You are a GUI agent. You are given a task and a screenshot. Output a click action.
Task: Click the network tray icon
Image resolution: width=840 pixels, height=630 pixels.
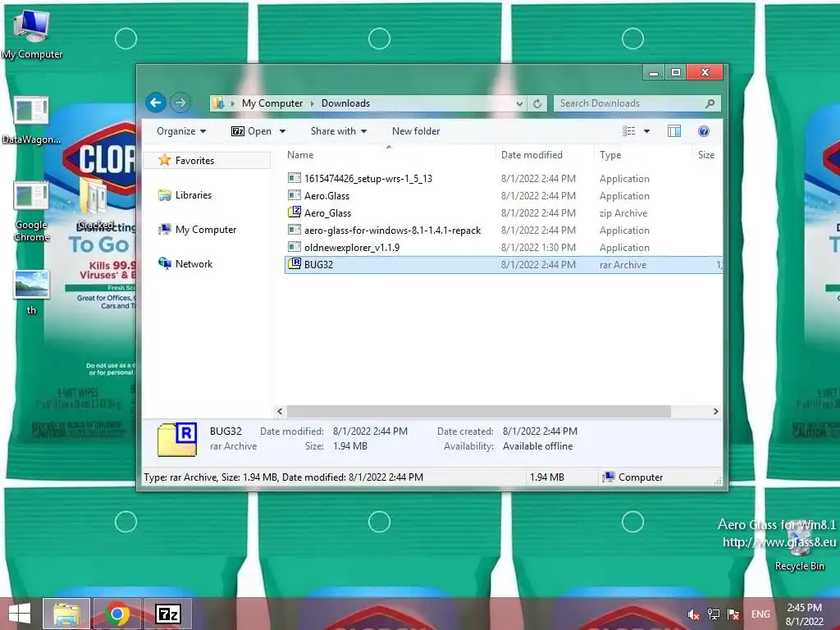pyautogui.click(x=713, y=614)
